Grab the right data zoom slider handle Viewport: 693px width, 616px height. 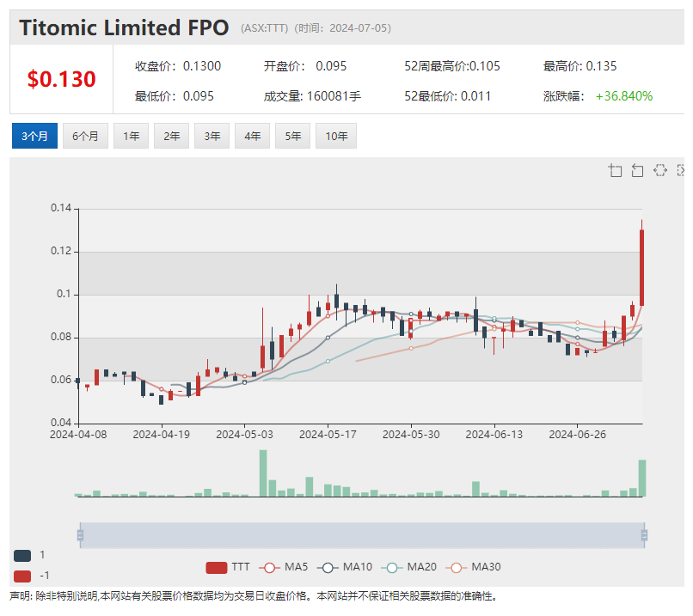(x=644, y=535)
